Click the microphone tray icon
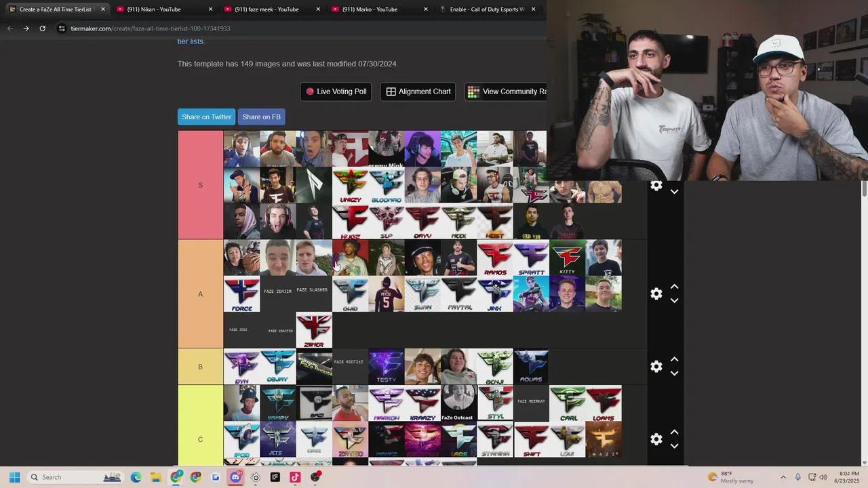The image size is (868, 488). coord(798,477)
